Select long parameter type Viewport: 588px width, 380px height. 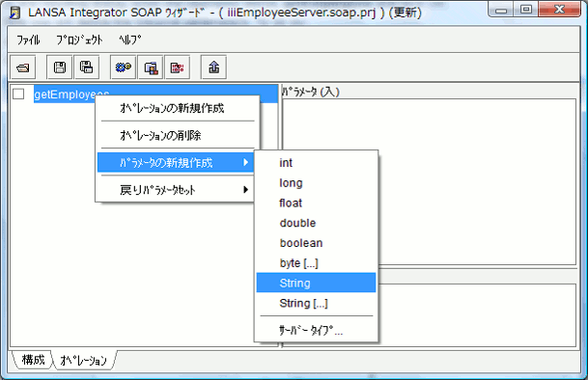click(x=316, y=183)
